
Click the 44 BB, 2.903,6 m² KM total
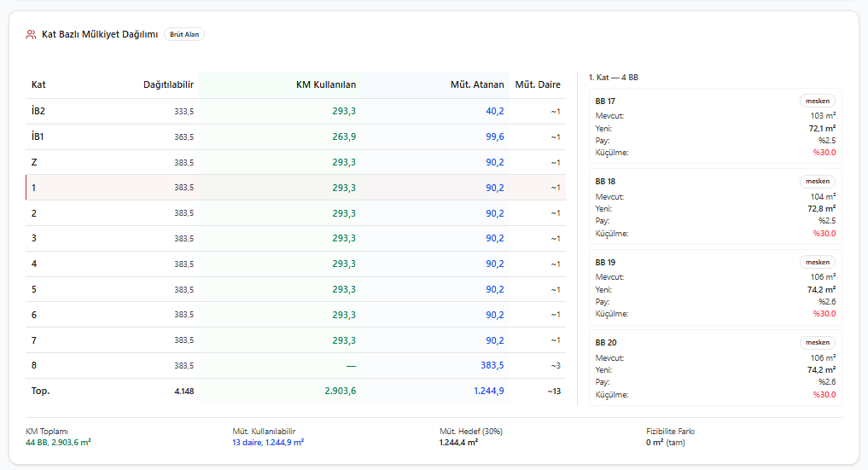point(58,443)
